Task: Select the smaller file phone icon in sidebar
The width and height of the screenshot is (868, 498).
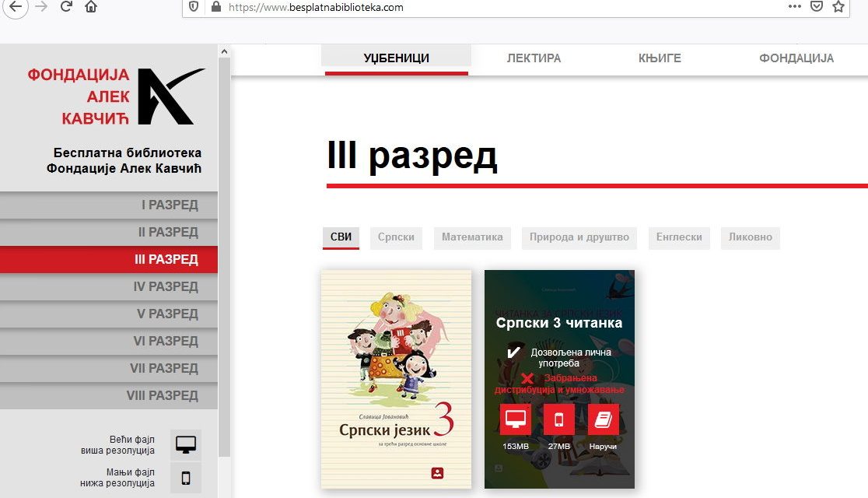Action: tap(186, 477)
